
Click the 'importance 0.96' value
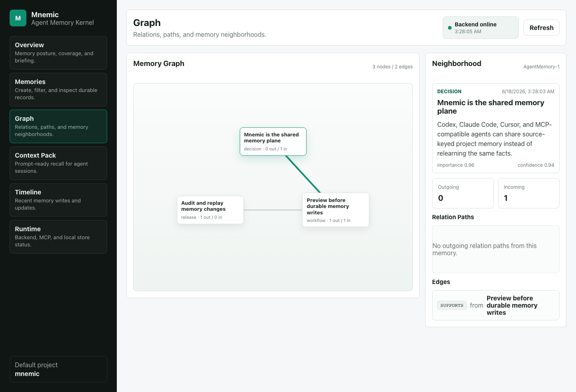tap(456, 165)
